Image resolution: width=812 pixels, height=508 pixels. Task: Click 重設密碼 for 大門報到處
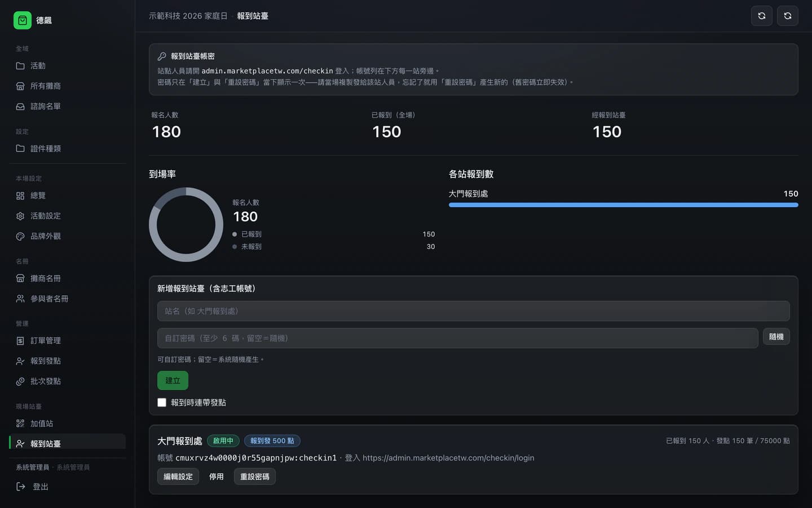click(255, 476)
